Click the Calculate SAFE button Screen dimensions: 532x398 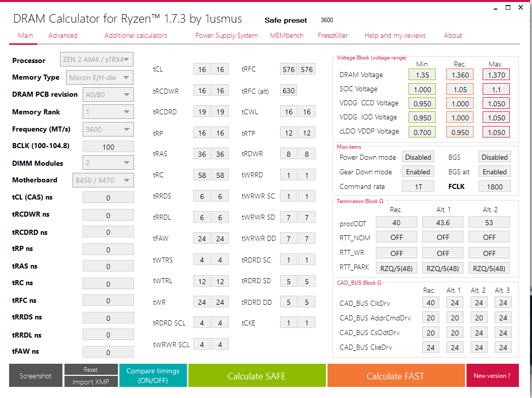[257, 376]
